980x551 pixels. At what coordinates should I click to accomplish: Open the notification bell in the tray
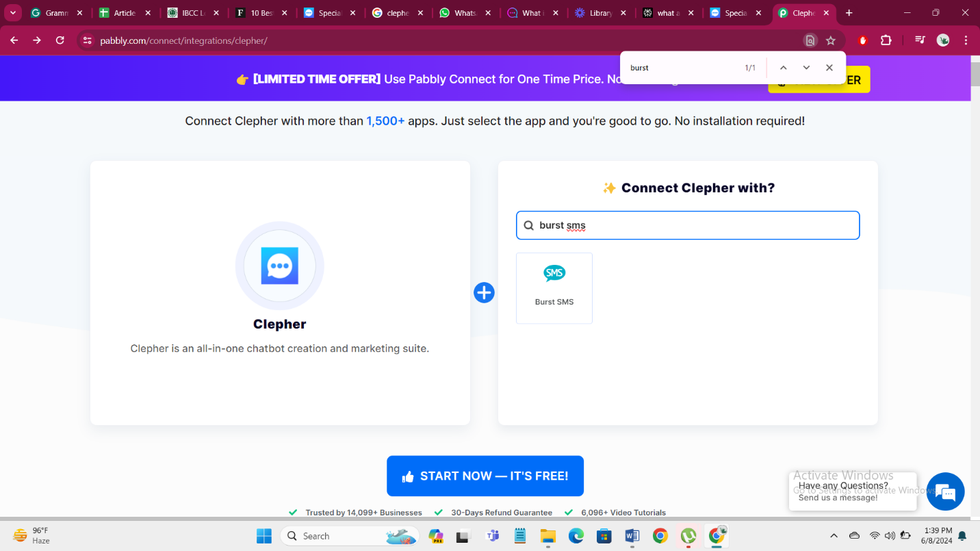click(962, 536)
